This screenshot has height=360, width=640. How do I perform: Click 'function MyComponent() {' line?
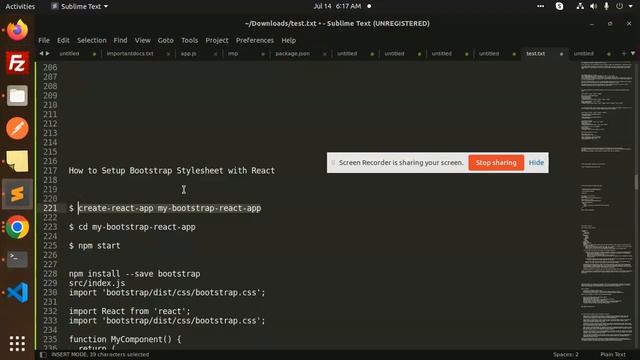pos(125,340)
